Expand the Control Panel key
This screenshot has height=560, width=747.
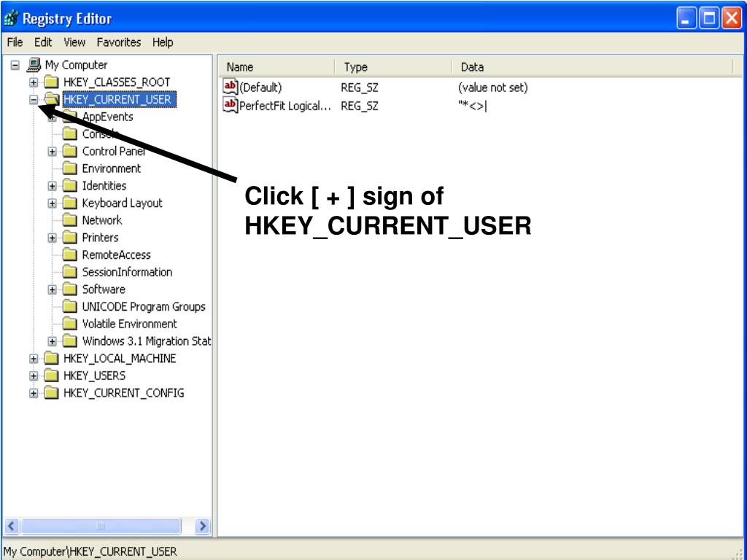(x=52, y=152)
